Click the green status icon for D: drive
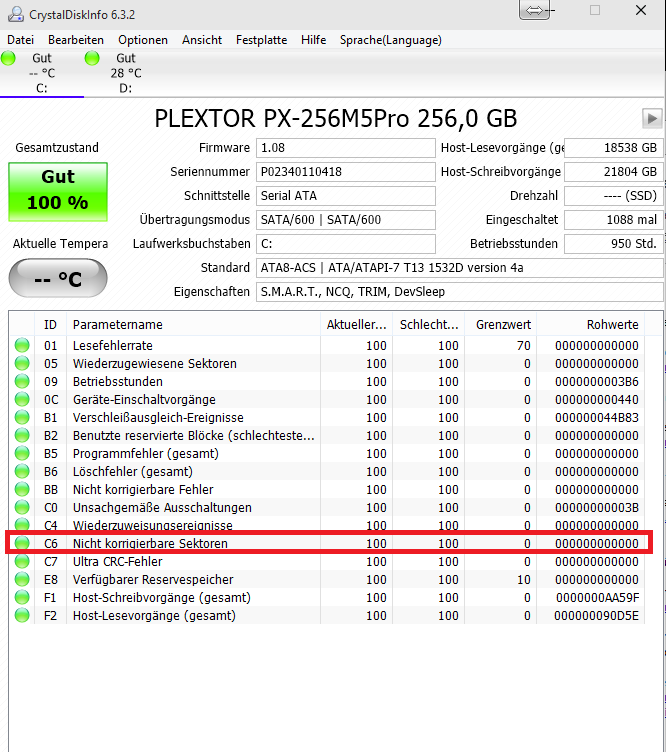The width and height of the screenshot is (666, 752). pyautogui.click(x=92, y=58)
